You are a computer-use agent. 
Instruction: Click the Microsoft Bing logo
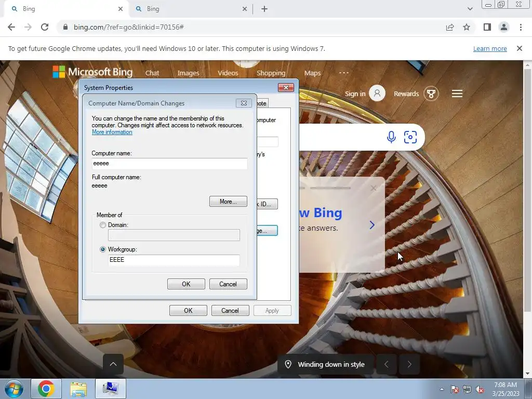point(92,72)
